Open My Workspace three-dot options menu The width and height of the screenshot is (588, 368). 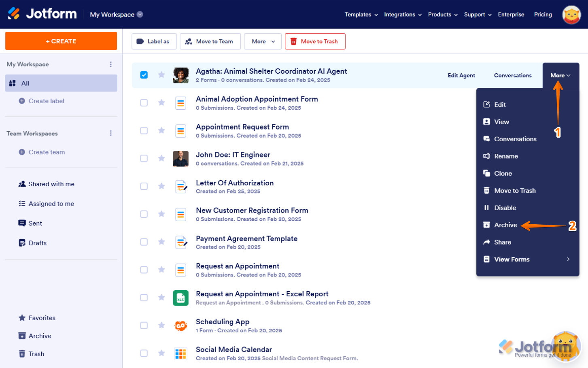pos(111,64)
